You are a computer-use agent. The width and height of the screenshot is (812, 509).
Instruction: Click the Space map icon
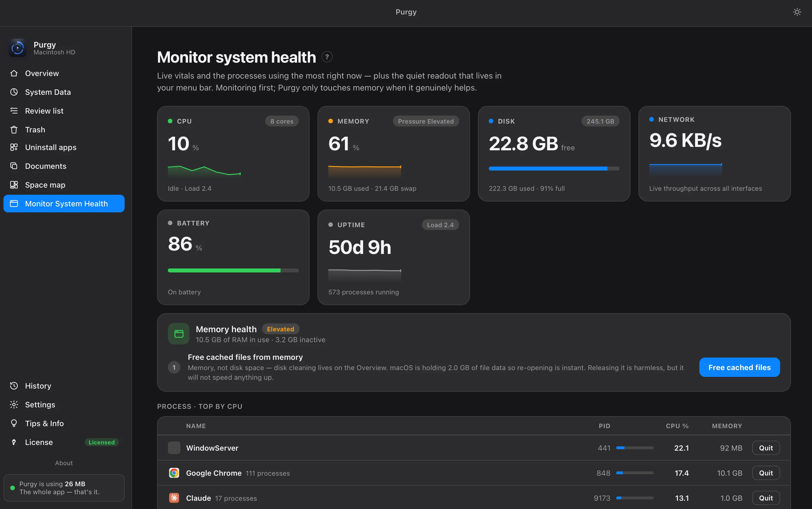14,184
